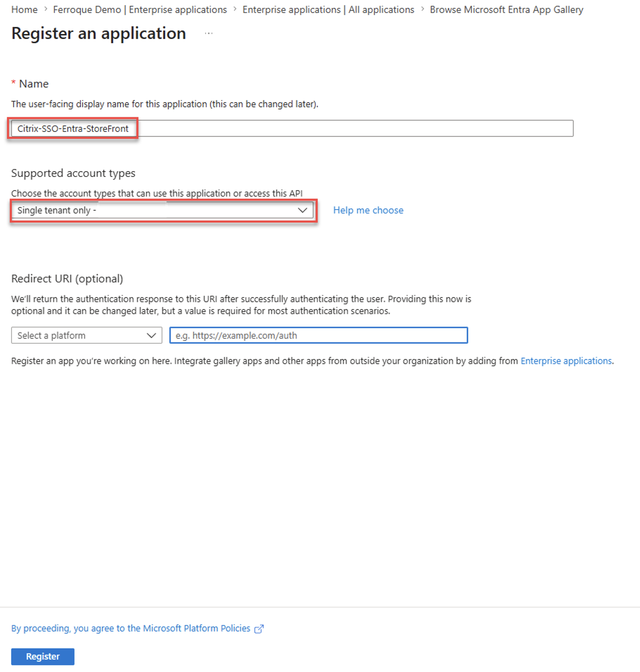Click the external link icon after Platform Policies
Viewport: 640px width, 672px height.
click(259, 629)
